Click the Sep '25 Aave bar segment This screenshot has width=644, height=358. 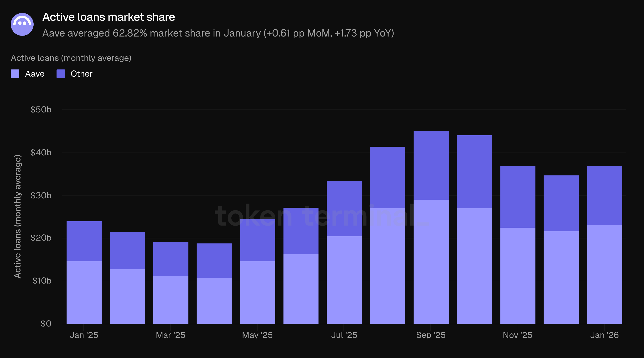pos(431,261)
